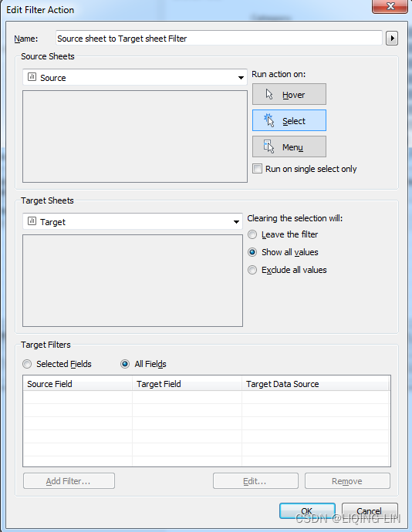Image resolution: width=412 pixels, height=532 pixels.
Task: Open the Target sheets dropdown
Action: tap(133, 221)
